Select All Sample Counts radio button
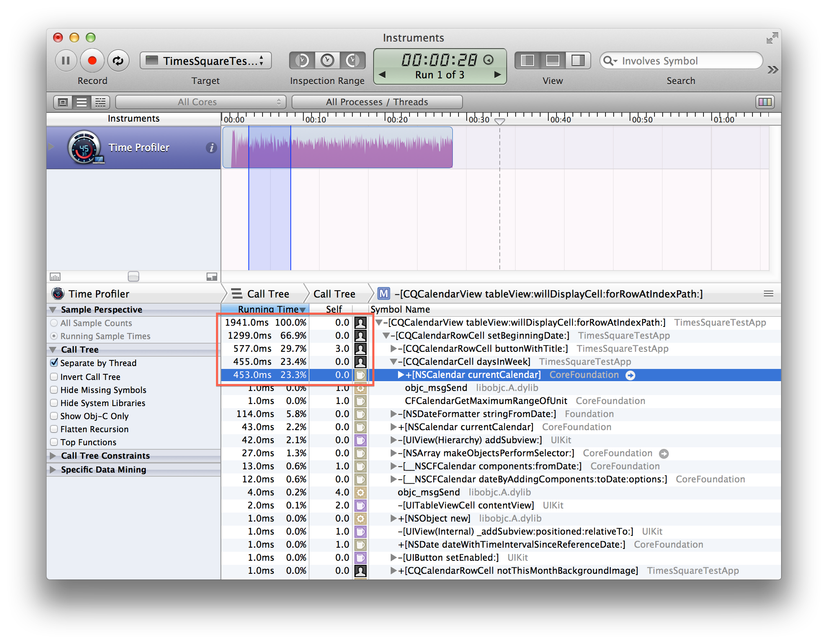The height and width of the screenshot is (644, 828). (54, 323)
